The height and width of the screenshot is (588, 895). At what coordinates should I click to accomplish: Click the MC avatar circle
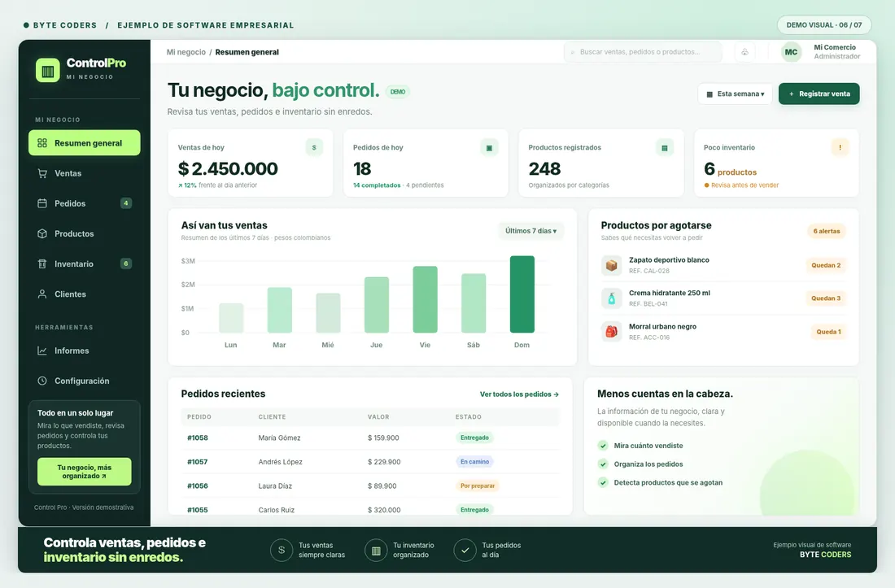(x=791, y=52)
